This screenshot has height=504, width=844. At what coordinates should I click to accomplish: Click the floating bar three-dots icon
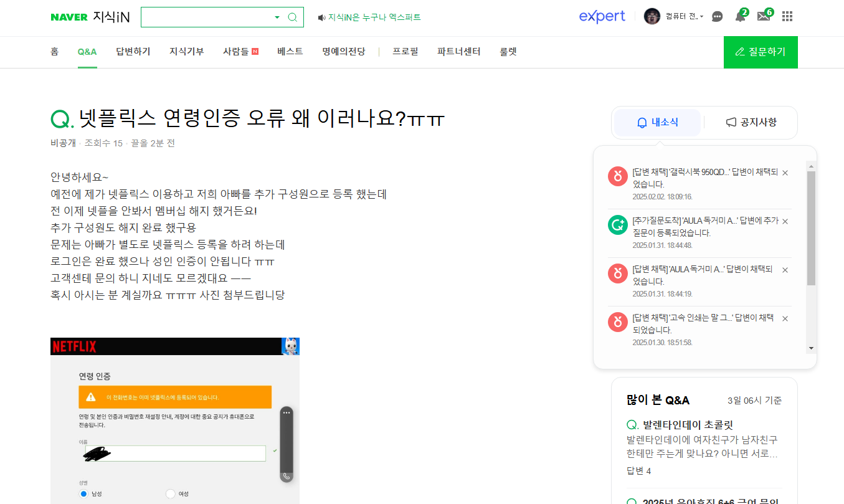coord(287,412)
